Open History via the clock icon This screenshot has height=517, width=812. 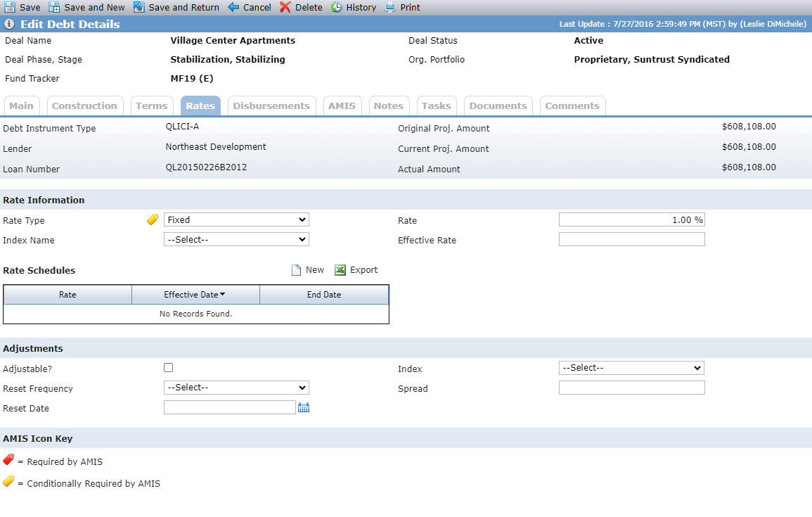tap(337, 7)
